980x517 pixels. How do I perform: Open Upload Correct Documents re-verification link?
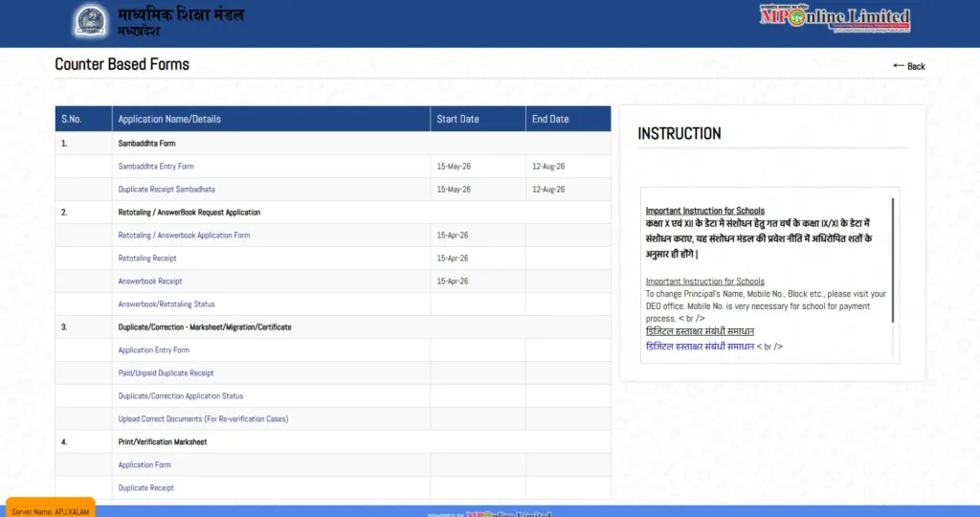pyautogui.click(x=203, y=418)
